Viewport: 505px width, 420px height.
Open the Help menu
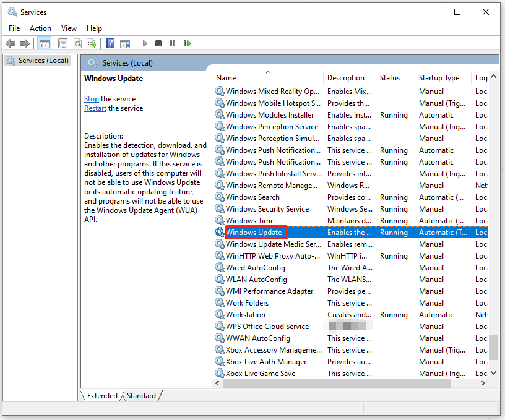point(94,28)
